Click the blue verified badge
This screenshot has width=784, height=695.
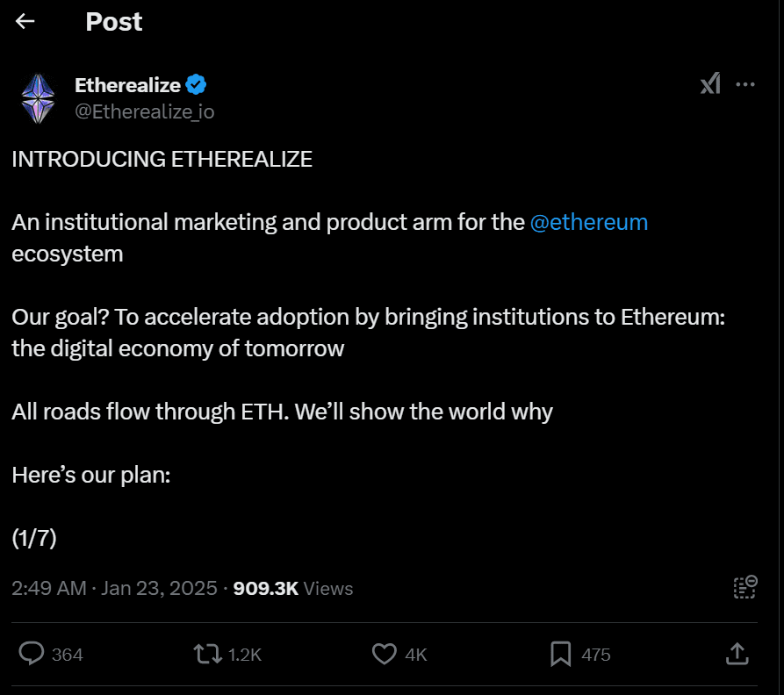(x=197, y=84)
